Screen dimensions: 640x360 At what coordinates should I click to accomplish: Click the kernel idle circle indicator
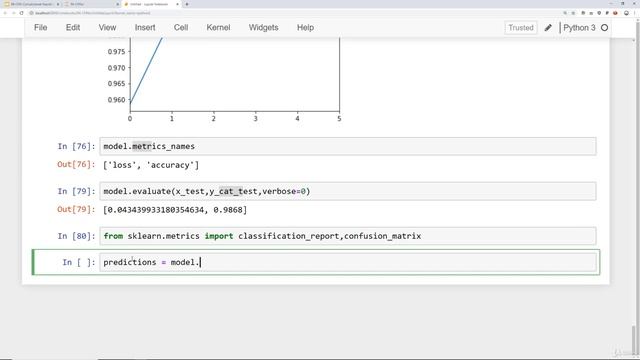tap(604, 28)
